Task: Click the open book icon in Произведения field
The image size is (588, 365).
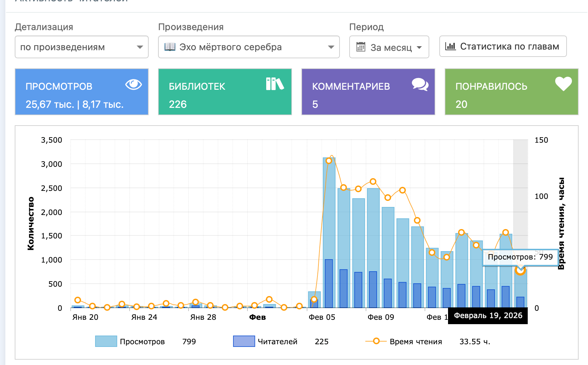Action: 170,47
